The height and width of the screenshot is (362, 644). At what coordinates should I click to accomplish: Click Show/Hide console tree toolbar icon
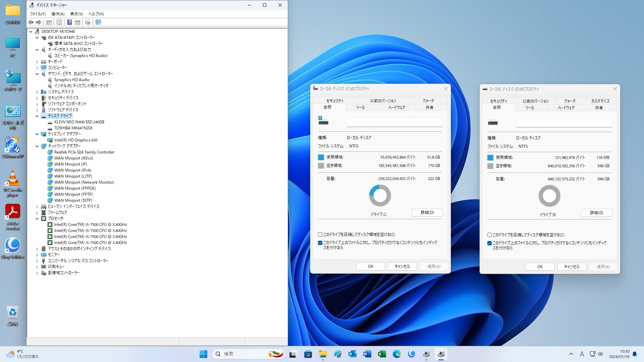pos(49,22)
